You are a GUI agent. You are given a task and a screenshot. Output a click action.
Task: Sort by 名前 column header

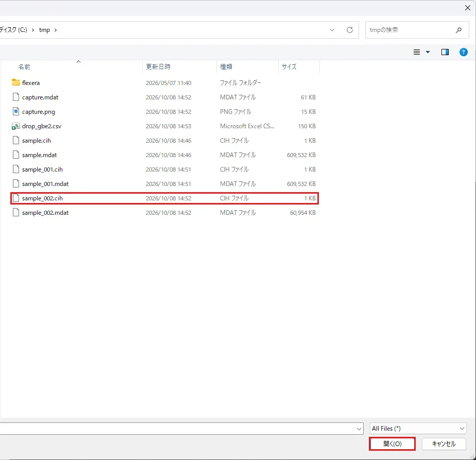pyautogui.click(x=24, y=67)
